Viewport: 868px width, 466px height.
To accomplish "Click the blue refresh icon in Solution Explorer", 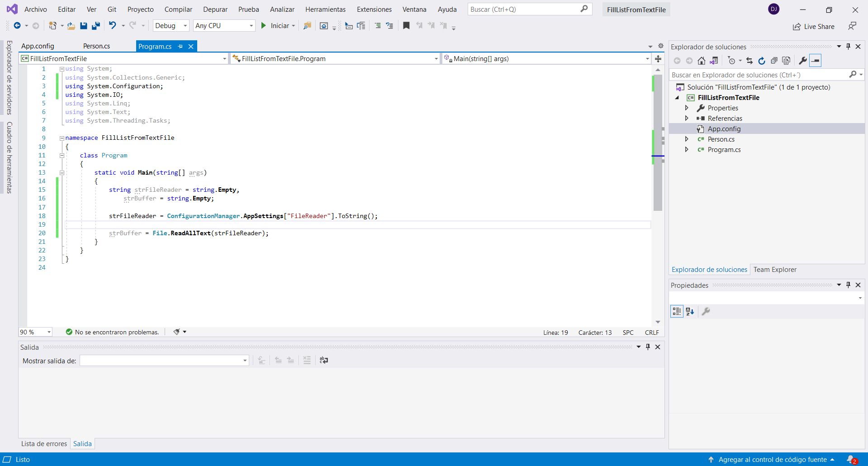I will coord(762,61).
